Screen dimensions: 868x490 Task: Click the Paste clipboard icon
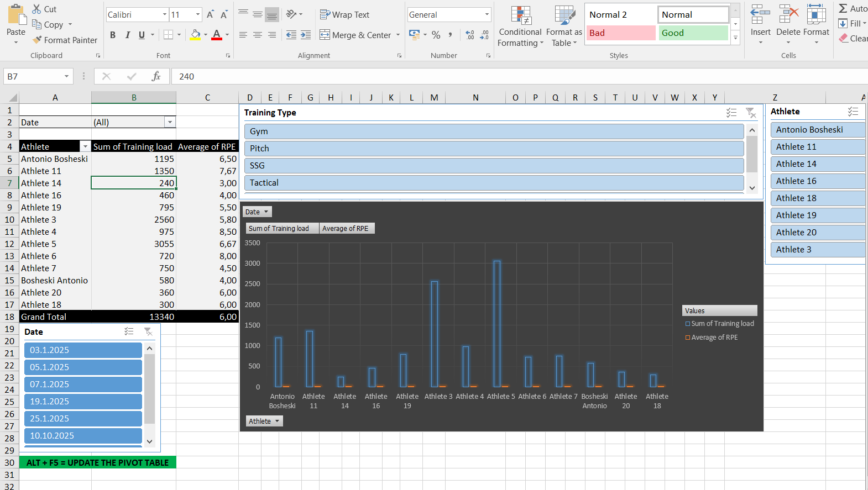16,15
